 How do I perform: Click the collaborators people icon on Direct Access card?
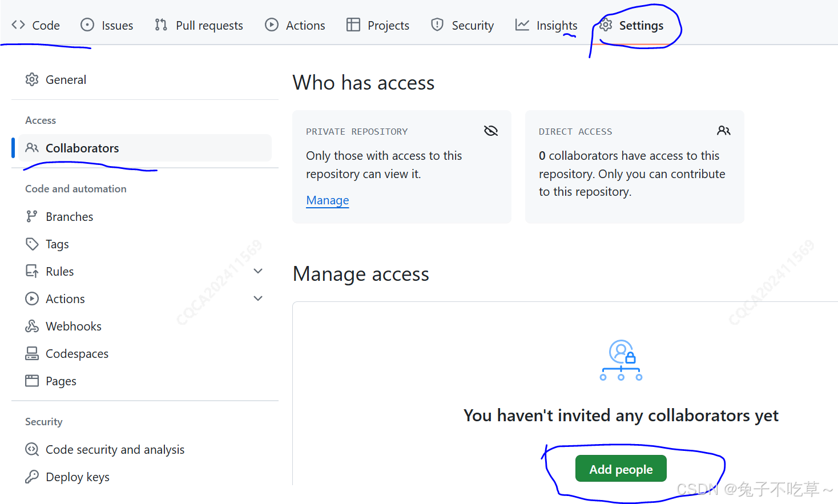pos(724,130)
